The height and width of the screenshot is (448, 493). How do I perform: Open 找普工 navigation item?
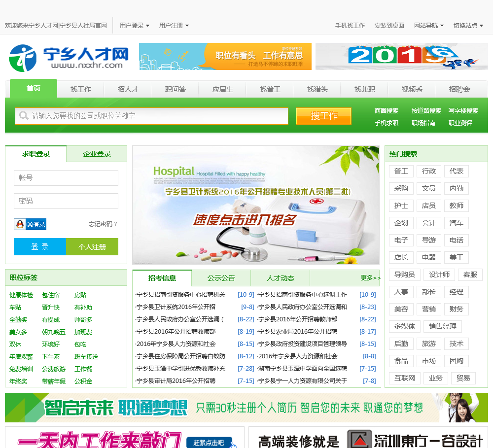click(x=270, y=89)
